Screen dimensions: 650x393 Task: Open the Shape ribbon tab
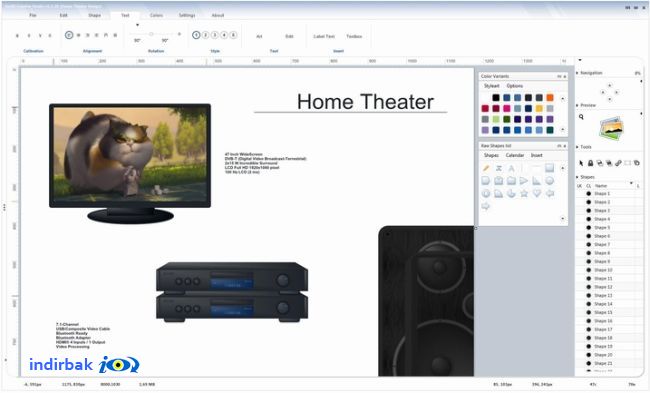point(95,15)
